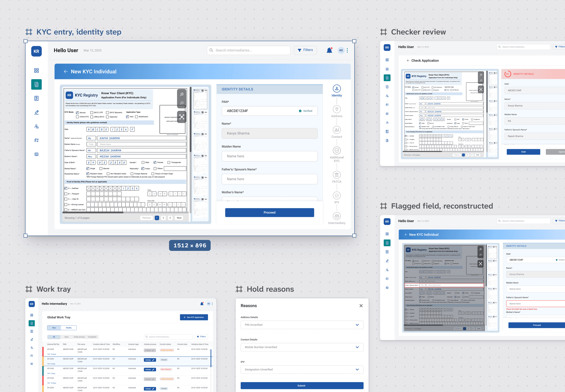Screen dimensions: 565x392
Task: Select the Intermediary step icon
Action: pos(337,216)
